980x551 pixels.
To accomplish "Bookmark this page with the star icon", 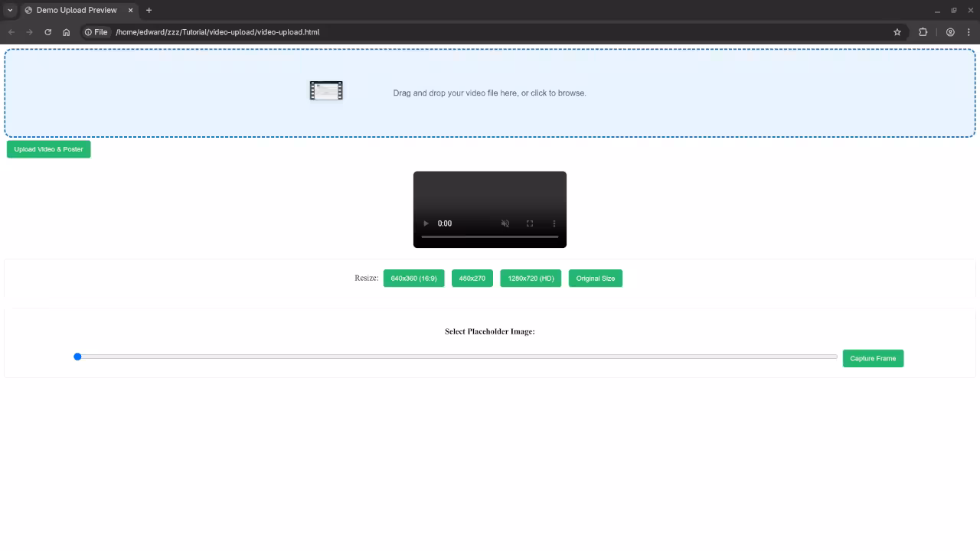I will [x=897, y=32].
